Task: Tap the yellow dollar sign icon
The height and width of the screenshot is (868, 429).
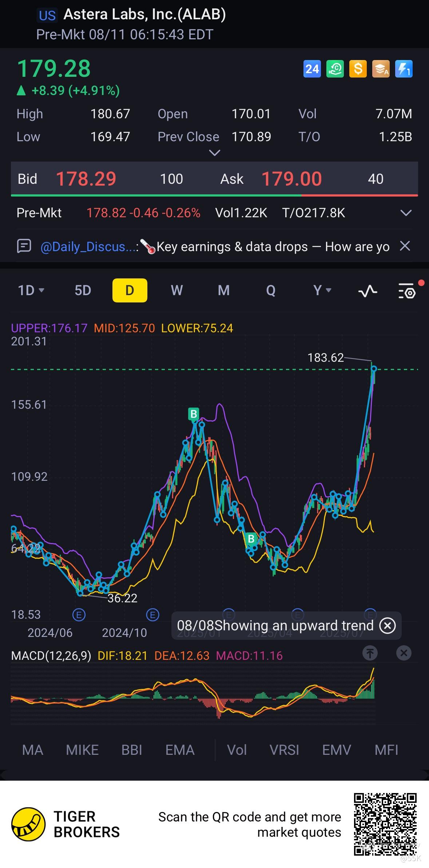Action: pos(358,69)
